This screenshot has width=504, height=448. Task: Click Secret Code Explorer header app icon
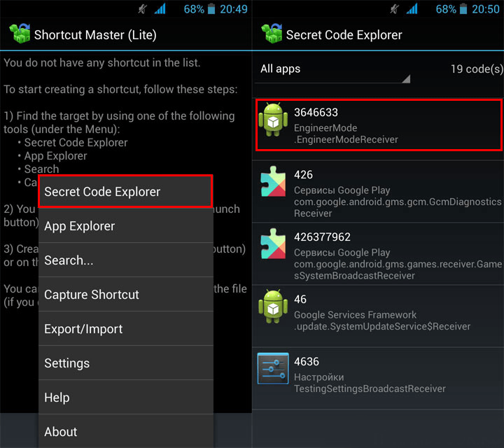(x=272, y=34)
